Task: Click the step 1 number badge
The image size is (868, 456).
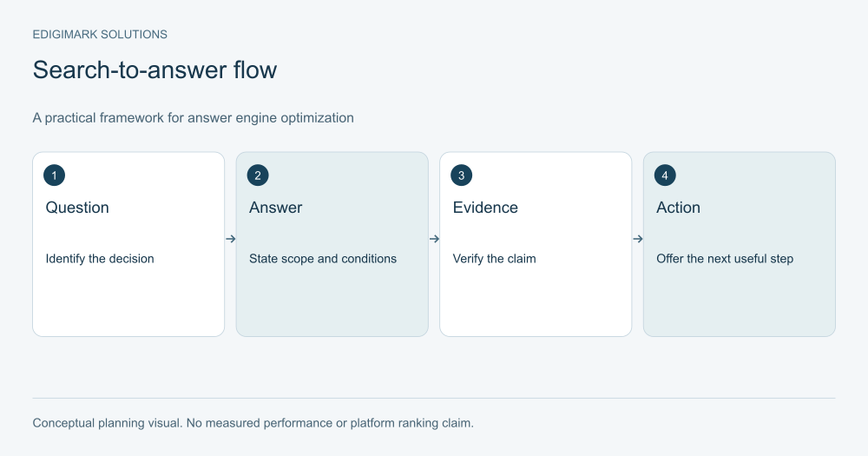Action: tap(54, 175)
